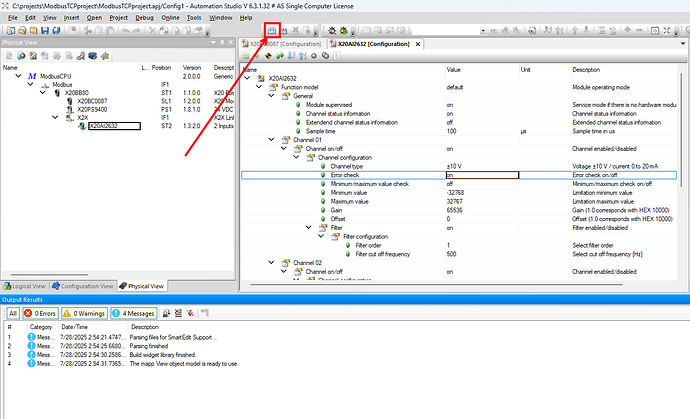Image resolution: width=690 pixels, height=419 pixels.
Task: Click the green double-check icon in configuration toolbar
Action: click(280, 56)
